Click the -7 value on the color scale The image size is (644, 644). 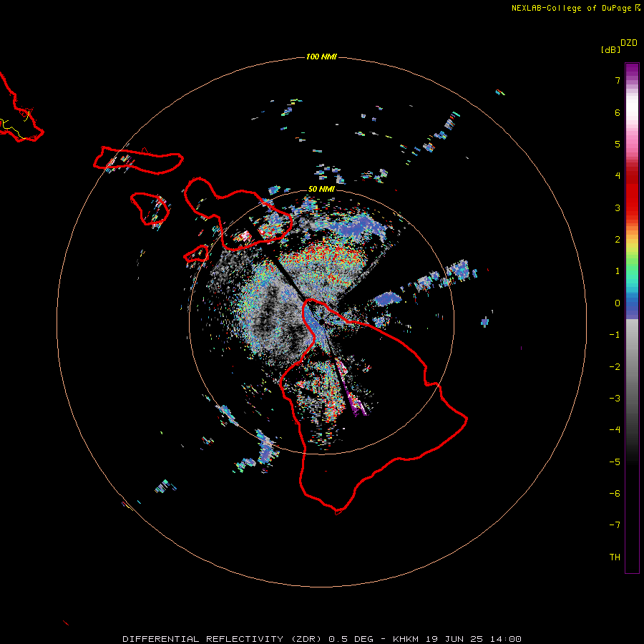click(615, 525)
